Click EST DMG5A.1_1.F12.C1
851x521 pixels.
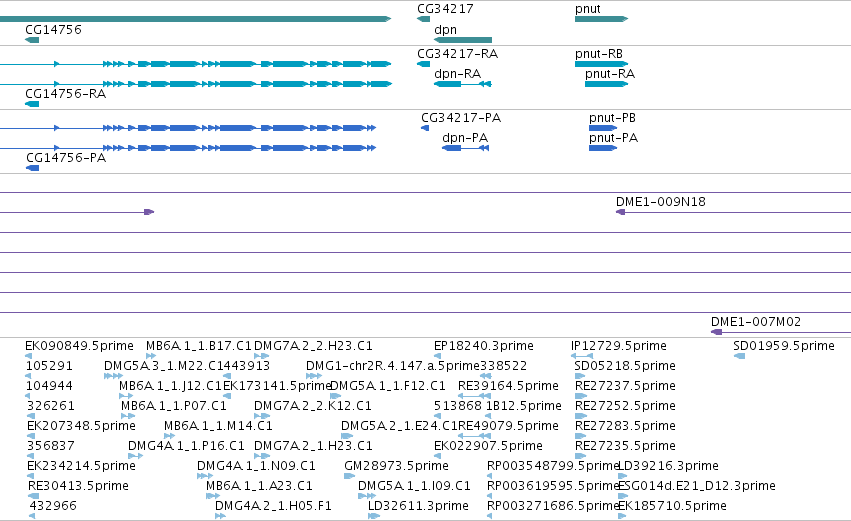(388, 386)
